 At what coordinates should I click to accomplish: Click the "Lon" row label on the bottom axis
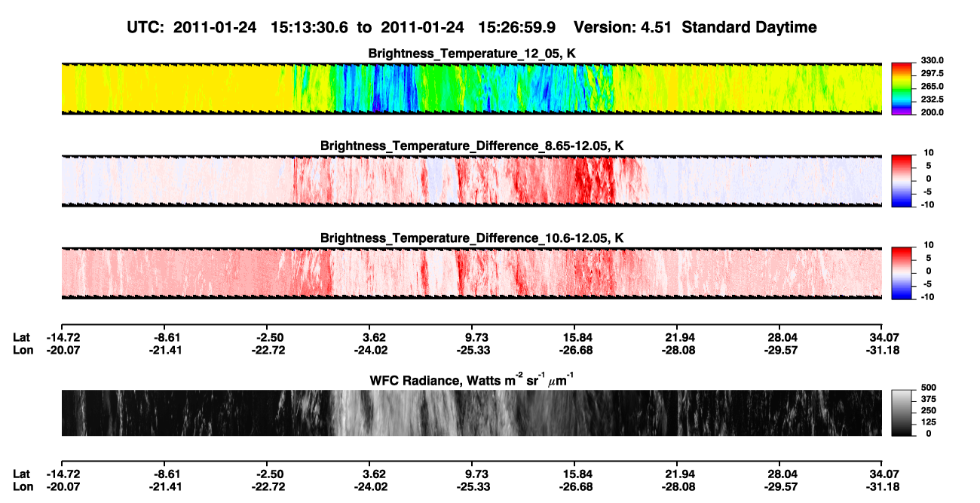(23, 487)
